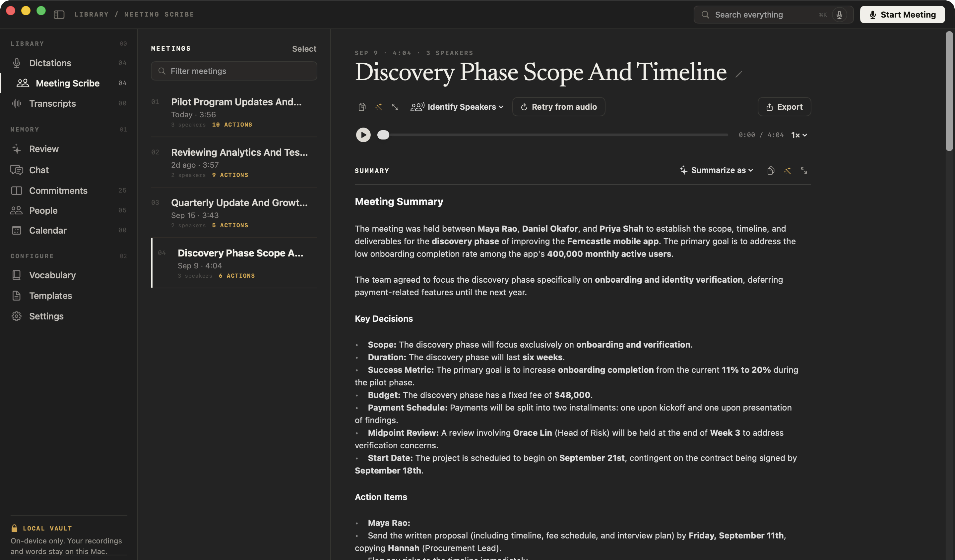
Task: Click the pencil icon to edit the meeting title
Action: (738, 74)
